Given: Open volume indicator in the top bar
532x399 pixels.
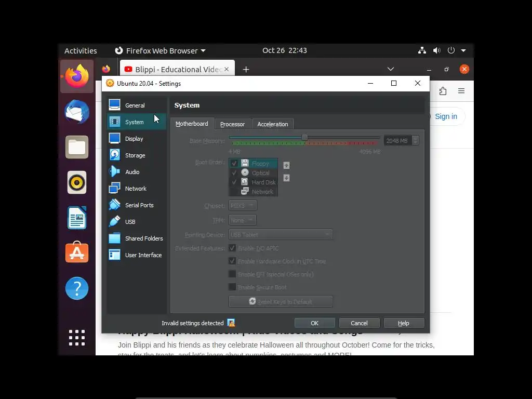Looking at the screenshot, I should [x=436, y=50].
